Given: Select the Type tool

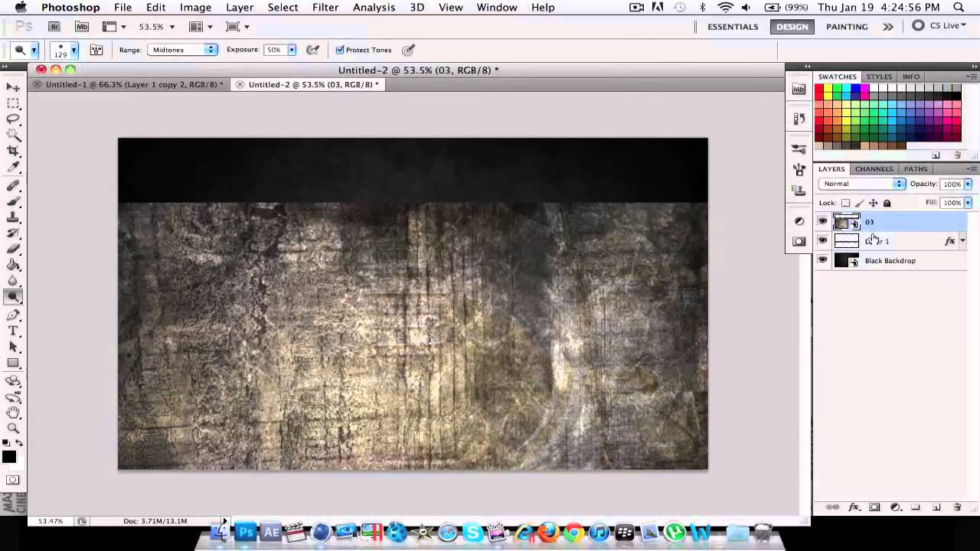Looking at the screenshot, I should [x=13, y=331].
